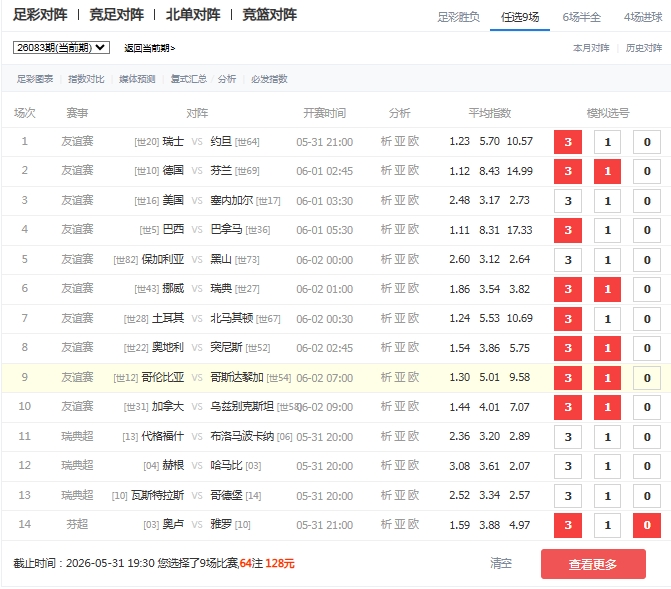
Task: Click the 128元 amount text
Action: (280, 563)
